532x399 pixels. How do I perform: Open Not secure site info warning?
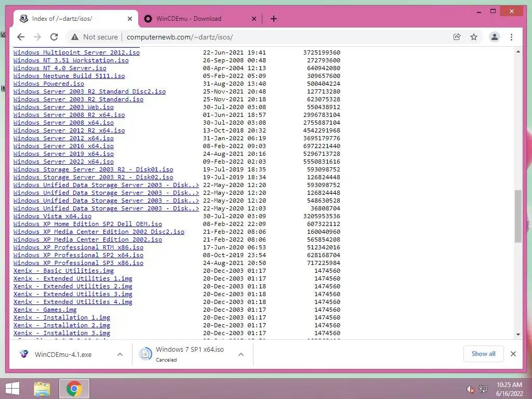[x=95, y=37]
